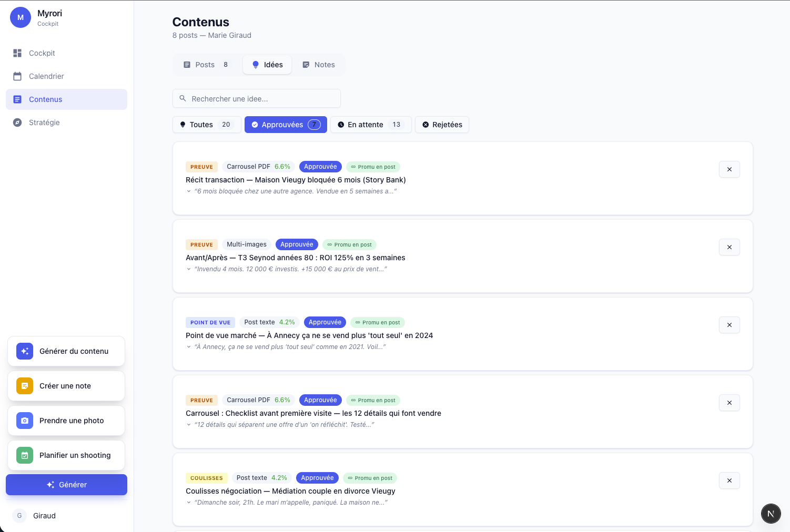
Task: Filter ideas by Toutes
Action: click(207, 125)
